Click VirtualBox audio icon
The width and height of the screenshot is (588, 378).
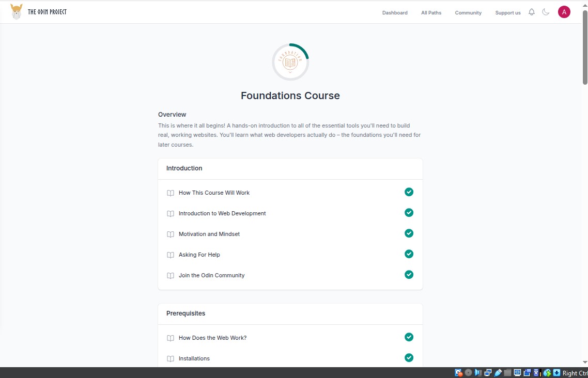point(478,373)
